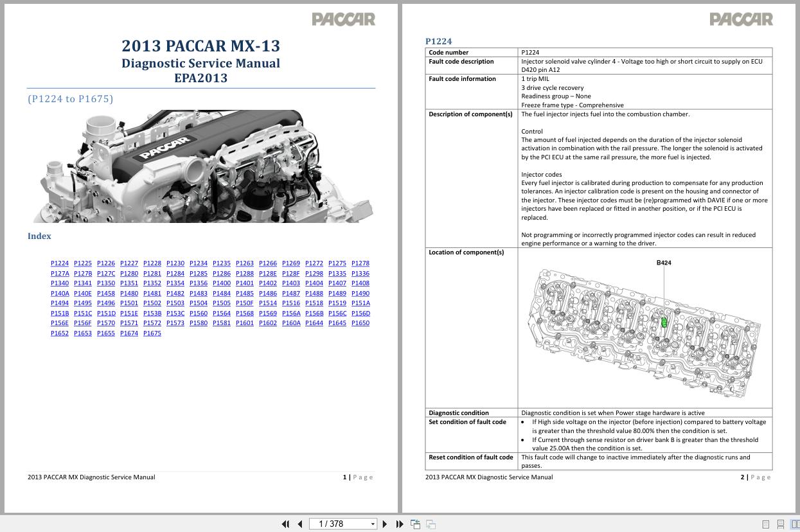Viewport: 800px width, 532px height.
Task: Click the PACCAR logo on page one
Action: [344, 19]
